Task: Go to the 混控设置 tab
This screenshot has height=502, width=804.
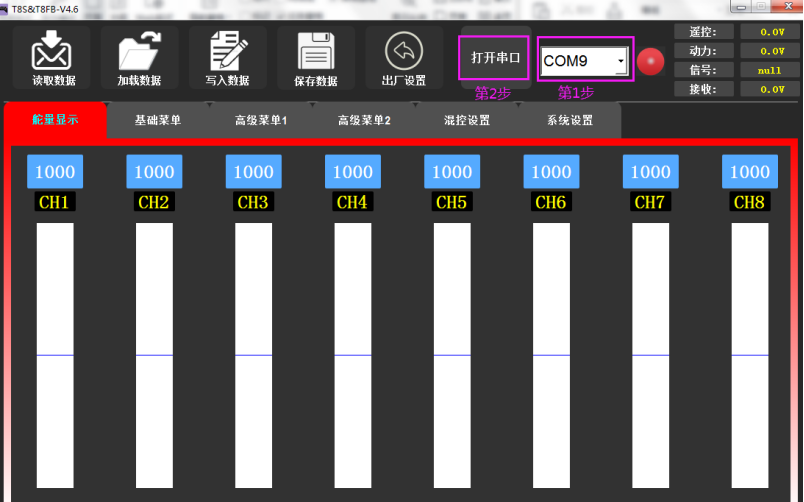Action: point(466,120)
